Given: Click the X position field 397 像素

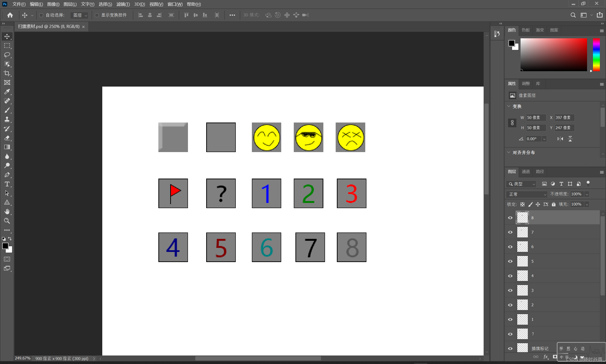Looking at the screenshot, I should (564, 118).
